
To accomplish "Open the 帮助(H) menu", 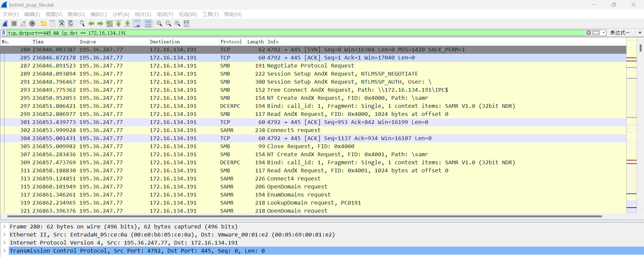I will (233, 14).
